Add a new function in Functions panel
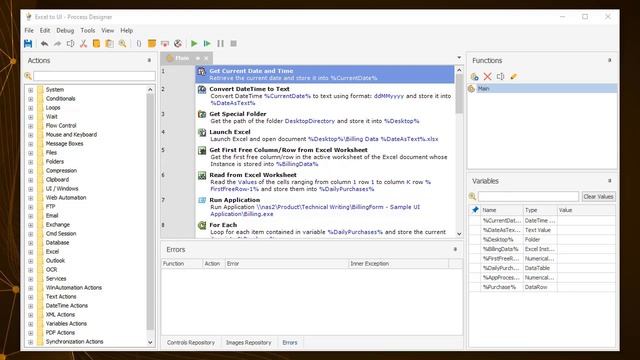Screen dimensions: 640x360 pos(474,76)
